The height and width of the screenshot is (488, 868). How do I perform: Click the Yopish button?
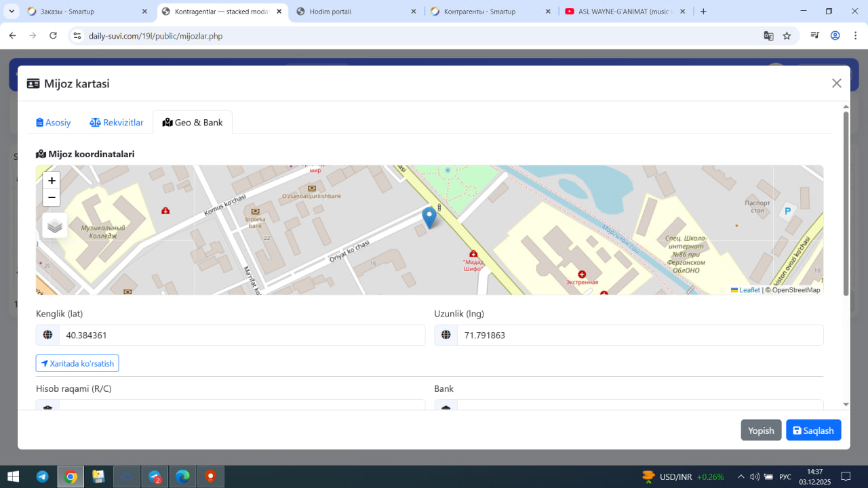(761, 430)
